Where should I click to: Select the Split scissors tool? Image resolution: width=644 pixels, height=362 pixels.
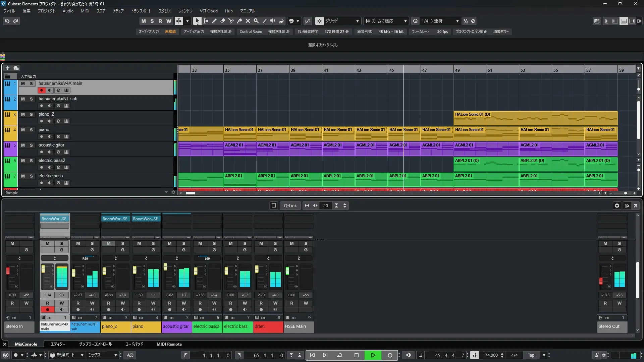coord(231,21)
